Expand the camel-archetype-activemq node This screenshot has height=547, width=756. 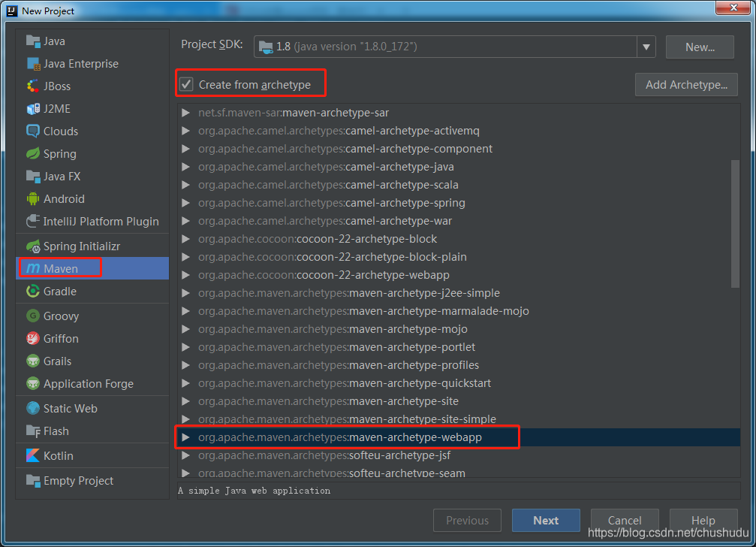(185, 131)
